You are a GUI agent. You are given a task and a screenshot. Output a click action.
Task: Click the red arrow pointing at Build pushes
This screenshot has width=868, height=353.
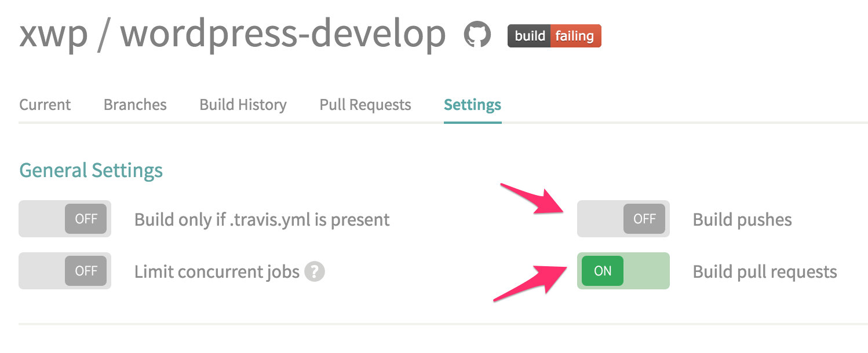[x=534, y=200]
